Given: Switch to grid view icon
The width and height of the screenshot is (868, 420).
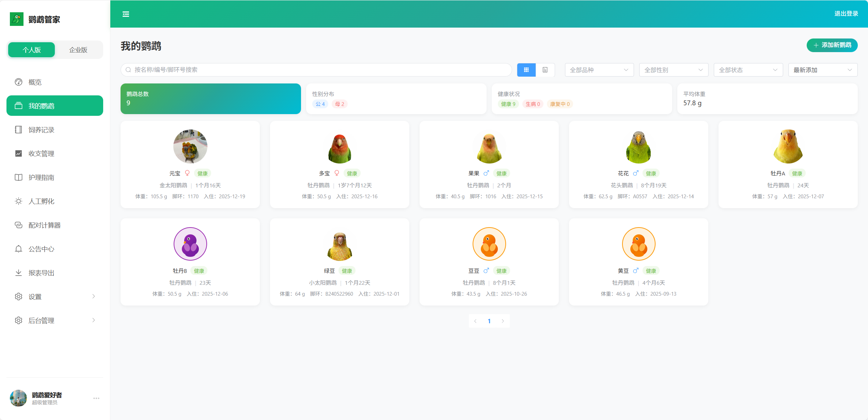Looking at the screenshot, I should pyautogui.click(x=526, y=70).
